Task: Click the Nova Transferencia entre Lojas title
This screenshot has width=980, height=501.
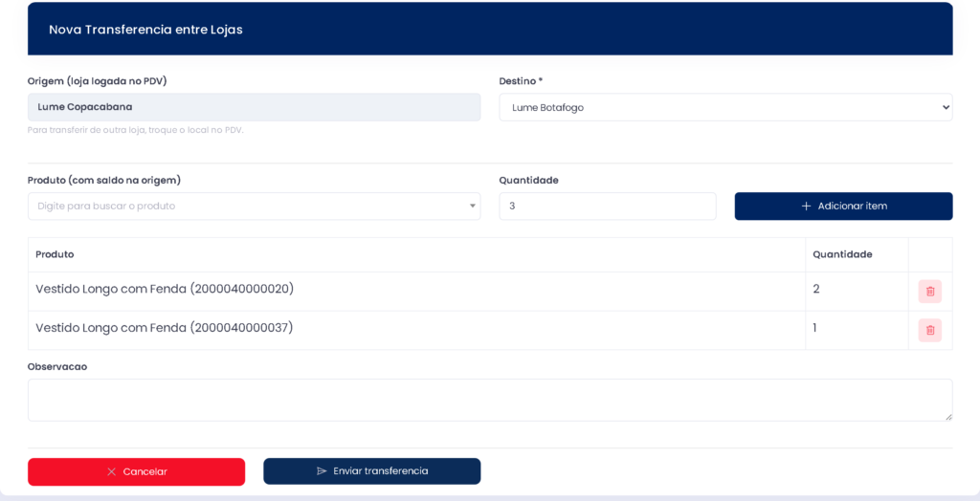Action: click(145, 30)
